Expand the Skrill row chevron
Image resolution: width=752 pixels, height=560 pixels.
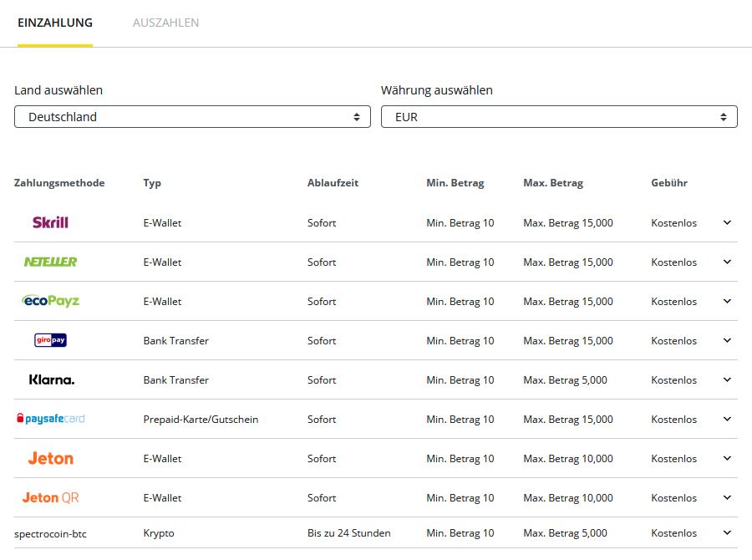pyautogui.click(x=727, y=222)
